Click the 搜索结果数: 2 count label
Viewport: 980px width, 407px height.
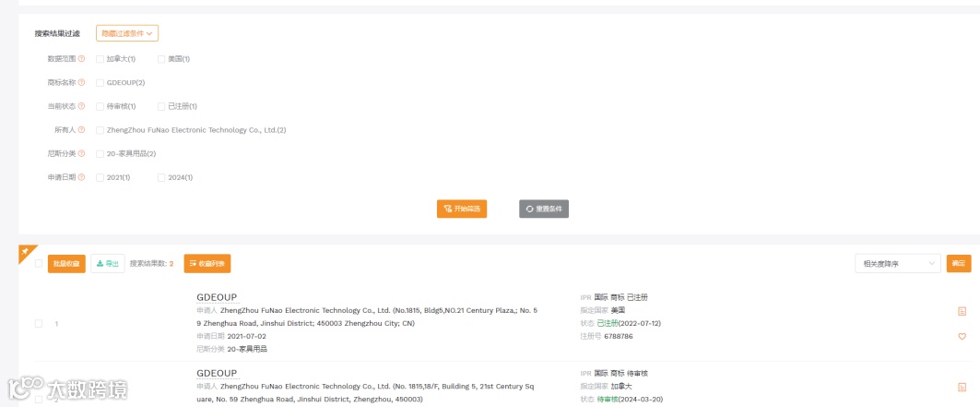pyautogui.click(x=152, y=264)
